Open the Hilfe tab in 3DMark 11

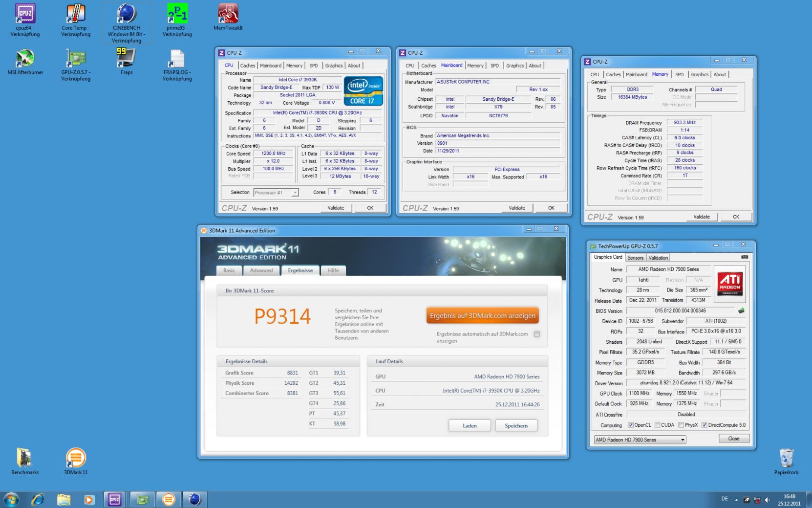tap(333, 270)
